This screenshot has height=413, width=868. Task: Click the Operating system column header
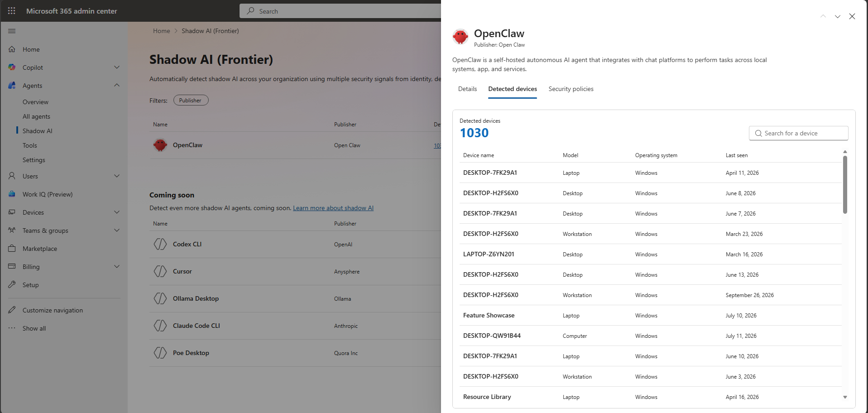coord(656,155)
